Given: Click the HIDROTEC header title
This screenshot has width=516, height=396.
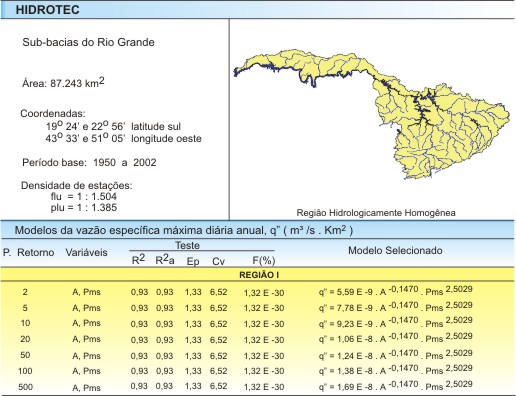Looking at the screenshot, I should [47, 10].
